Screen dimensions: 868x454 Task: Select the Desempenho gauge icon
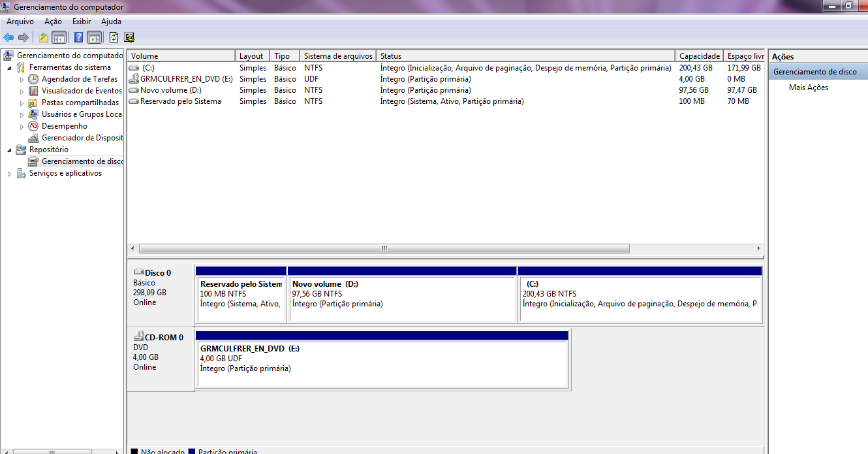tap(34, 126)
